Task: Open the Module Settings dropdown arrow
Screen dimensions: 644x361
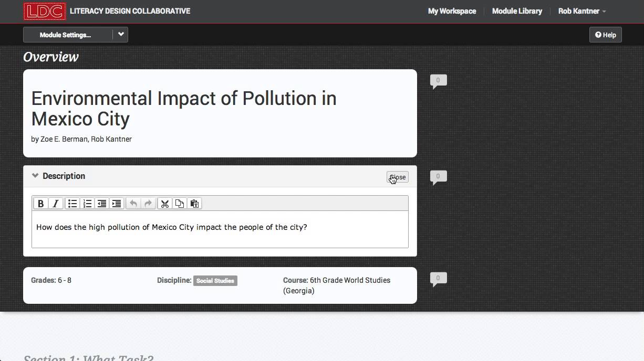Action: pyautogui.click(x=121, y=35)
